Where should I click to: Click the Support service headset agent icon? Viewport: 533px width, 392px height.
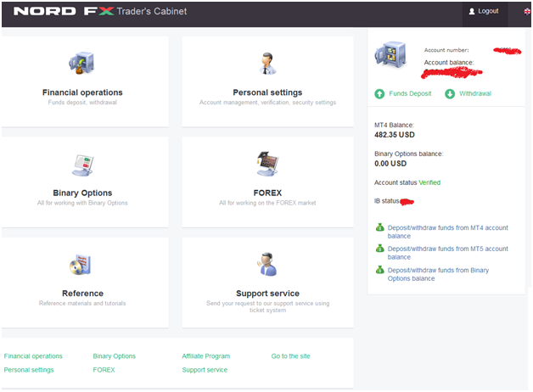coord(267,264)
